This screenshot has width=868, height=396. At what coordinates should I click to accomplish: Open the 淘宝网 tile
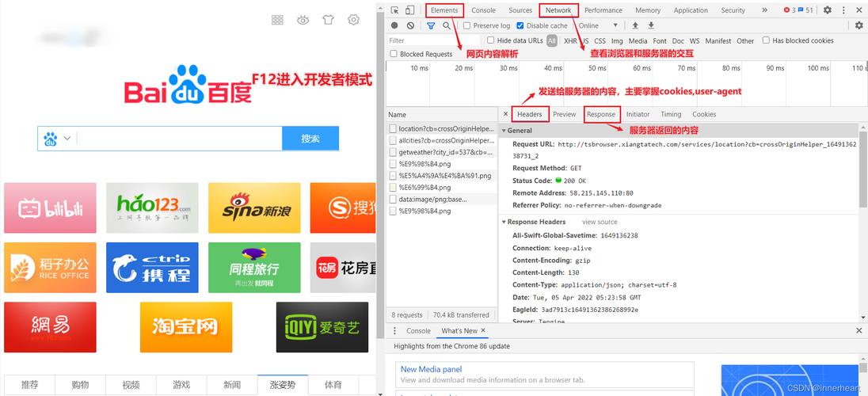tap(186, 327)
